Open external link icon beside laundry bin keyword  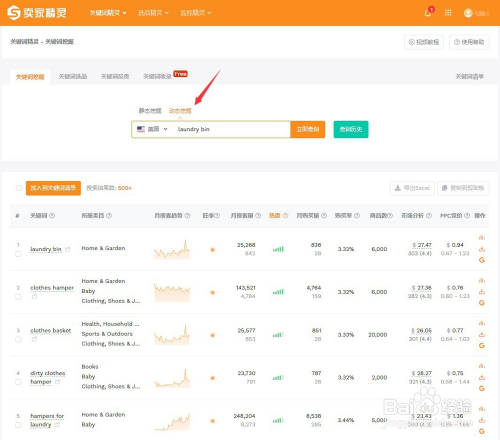(x=68, y=249)
